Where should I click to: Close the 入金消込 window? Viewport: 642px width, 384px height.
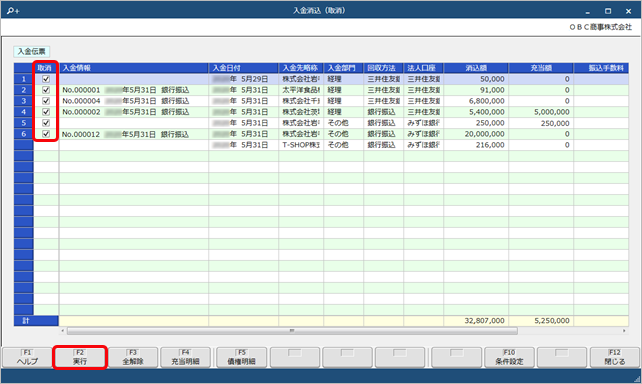pyautogui.click(x=628, y=11)
